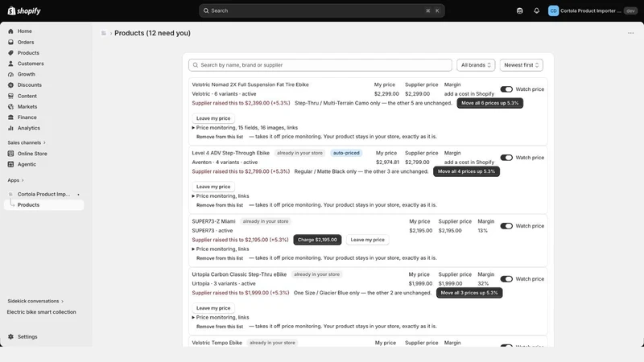Click the Finance bank icon
Image resolution: width=644 pixels, height=362 pixels.
(10, 117)
